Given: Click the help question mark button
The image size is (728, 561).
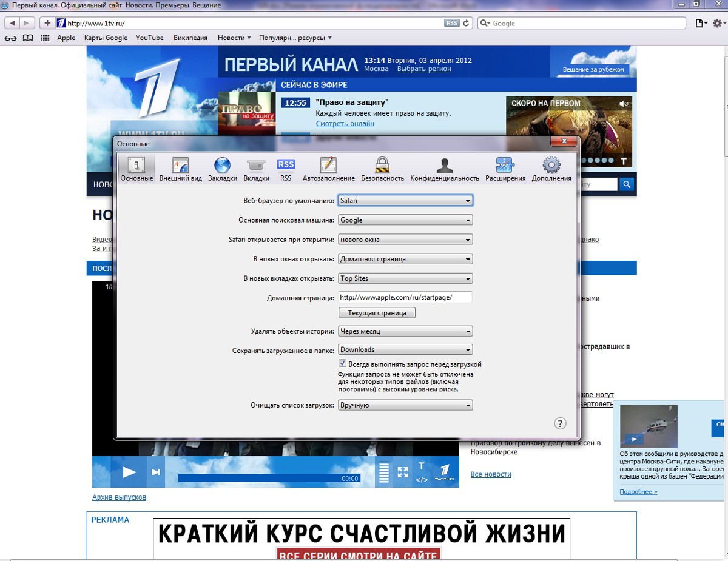Looking at the screenshot, I should click(561, 423).
